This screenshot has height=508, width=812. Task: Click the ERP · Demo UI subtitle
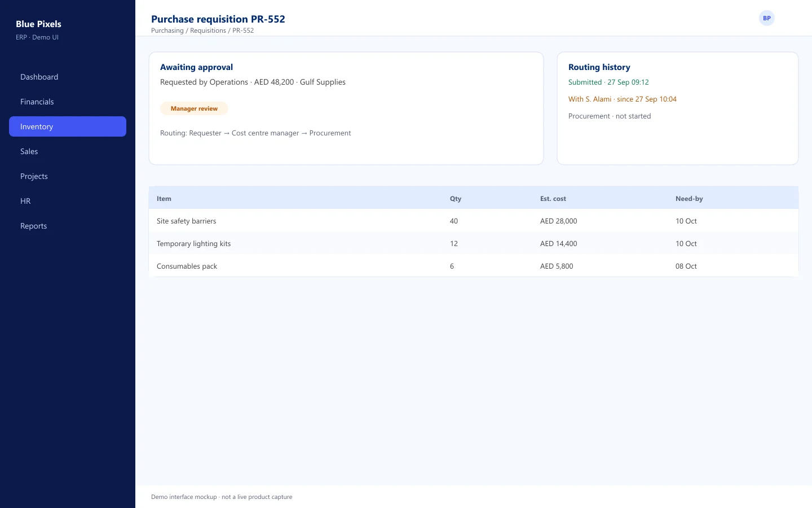click(37, 37)
